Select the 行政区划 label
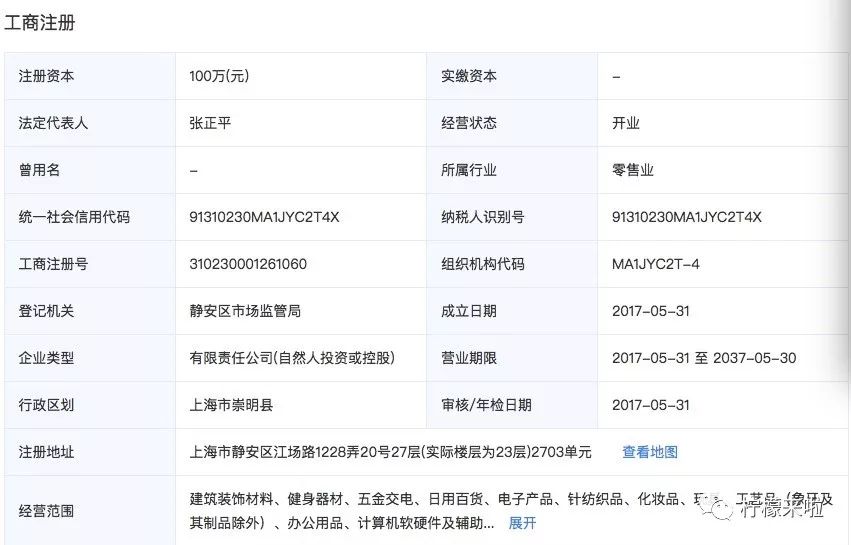This screenshot has height=545, width=851. (x=46, y=405)
